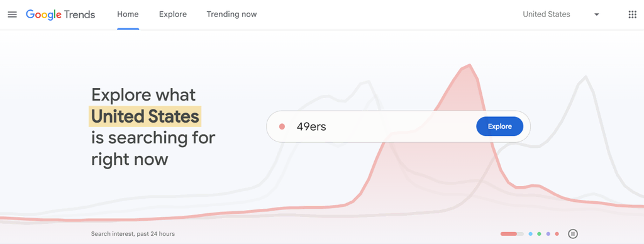
Task: Click the blue Explore button
Action: (500, 126)
